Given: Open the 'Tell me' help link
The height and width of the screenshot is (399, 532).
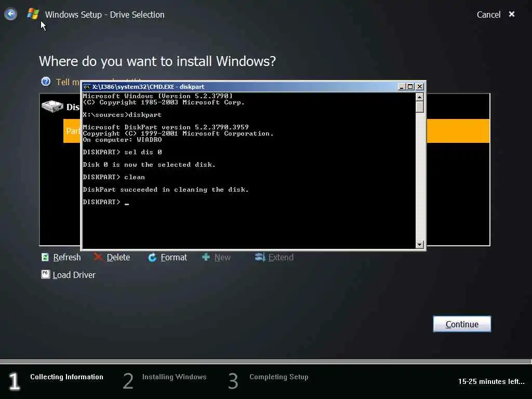Looking at the screenshot, I should click(x=68, y=82).
